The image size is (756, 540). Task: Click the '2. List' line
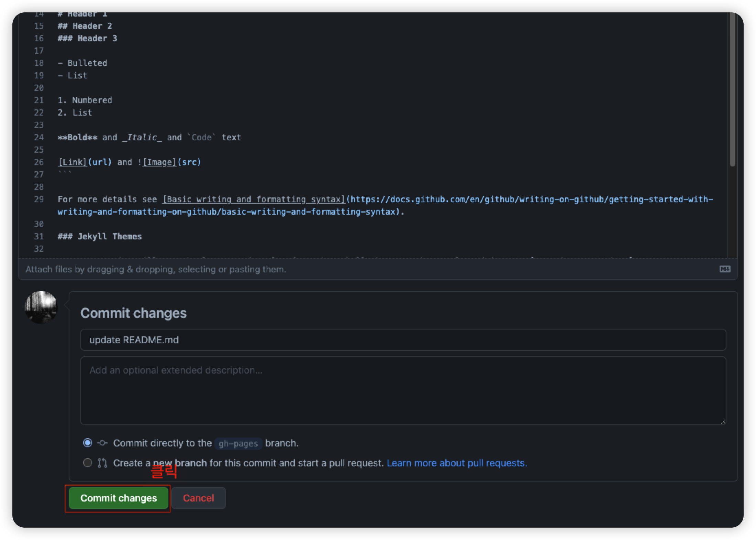coord(75,112)
